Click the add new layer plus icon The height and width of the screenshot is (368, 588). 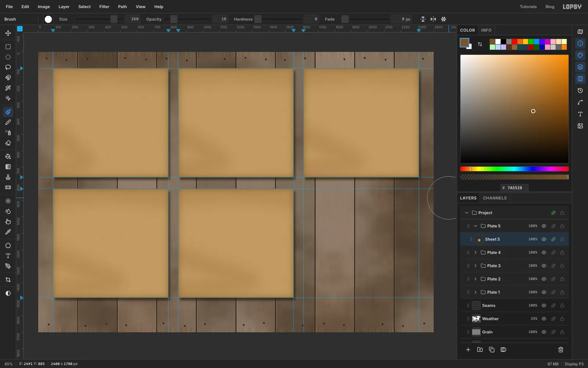468,350
